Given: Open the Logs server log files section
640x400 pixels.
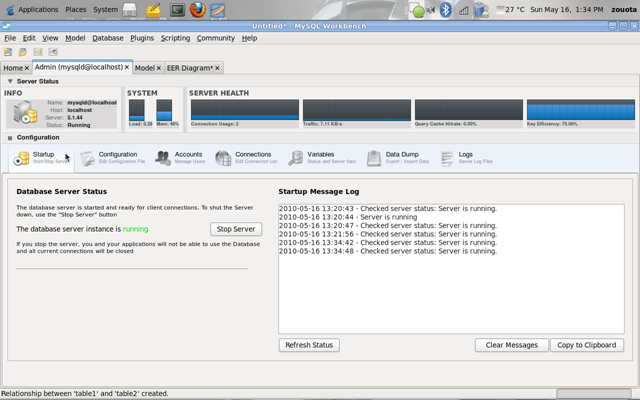Looking at the screenshot, I should (x=467, y=158).
